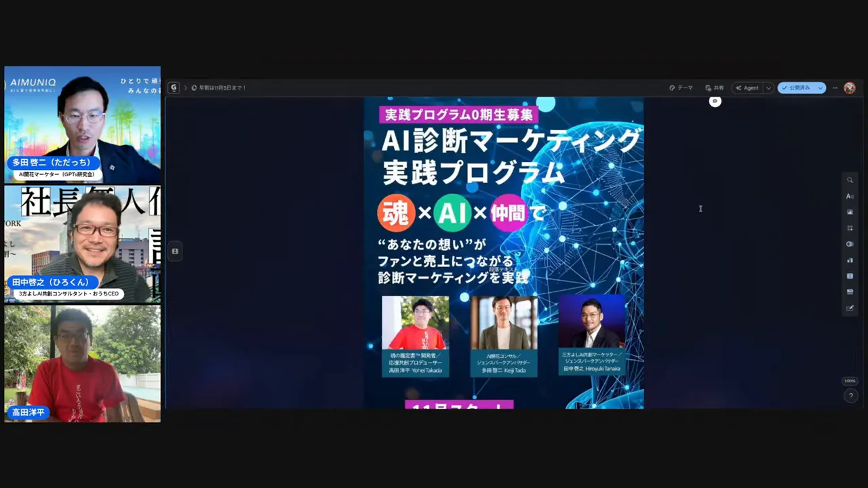Open the テーマ (theme) settings
This screenshot has width=868, height=488.
pyautogui.click(x=681, y=87)
